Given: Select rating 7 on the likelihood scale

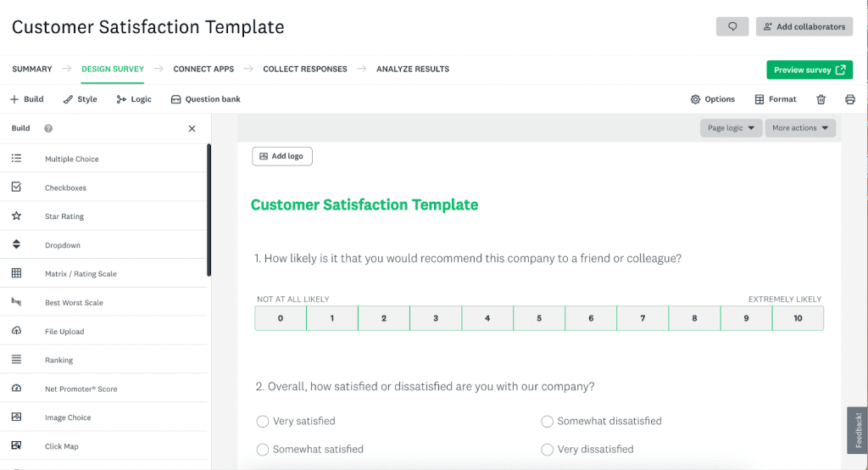Looking at the screenshot, I should pos(643,318).
